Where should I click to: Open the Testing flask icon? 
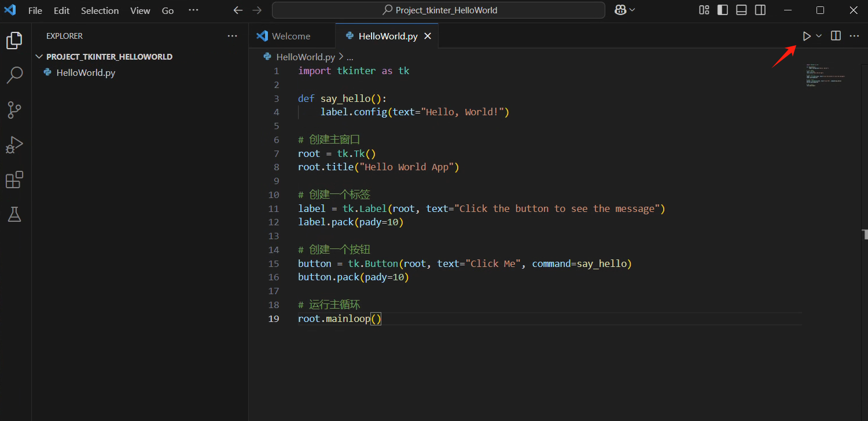click(14, 215)
